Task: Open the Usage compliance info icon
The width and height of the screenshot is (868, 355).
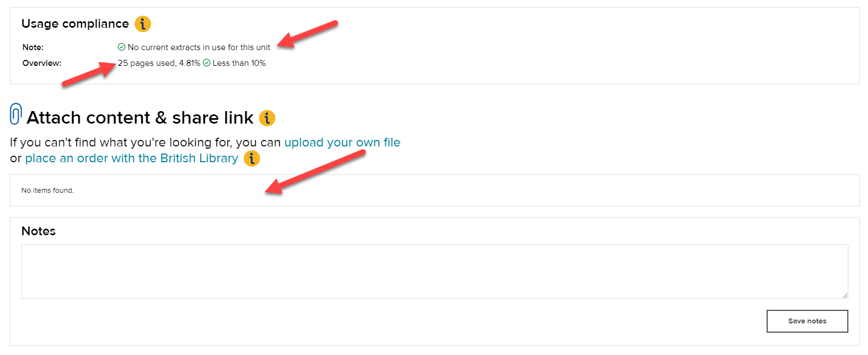Action: 143,24
